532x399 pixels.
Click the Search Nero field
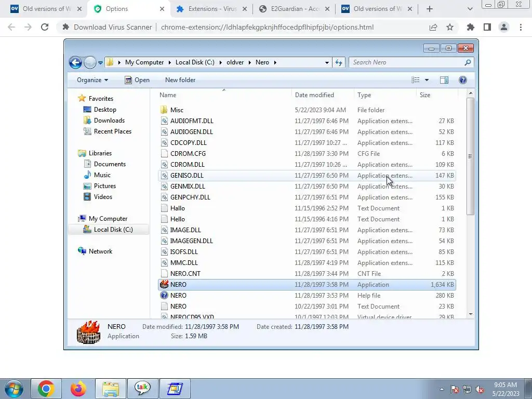click(x=407, y=62)
